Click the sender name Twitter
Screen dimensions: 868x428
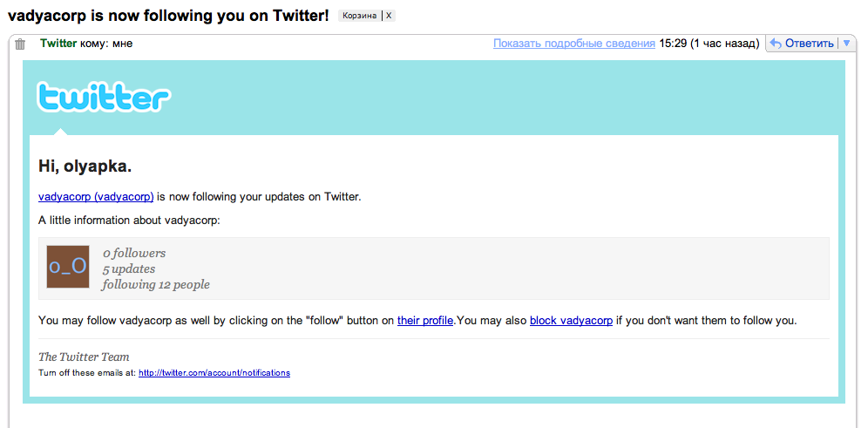pyautogui.click(x=58, y=44)
